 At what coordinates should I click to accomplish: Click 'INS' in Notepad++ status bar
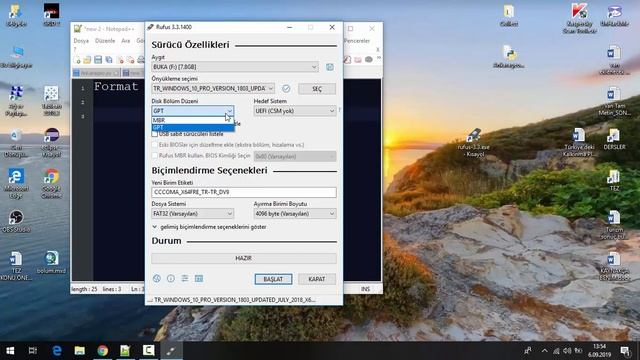pyautogui.click(x=365, y=289)
